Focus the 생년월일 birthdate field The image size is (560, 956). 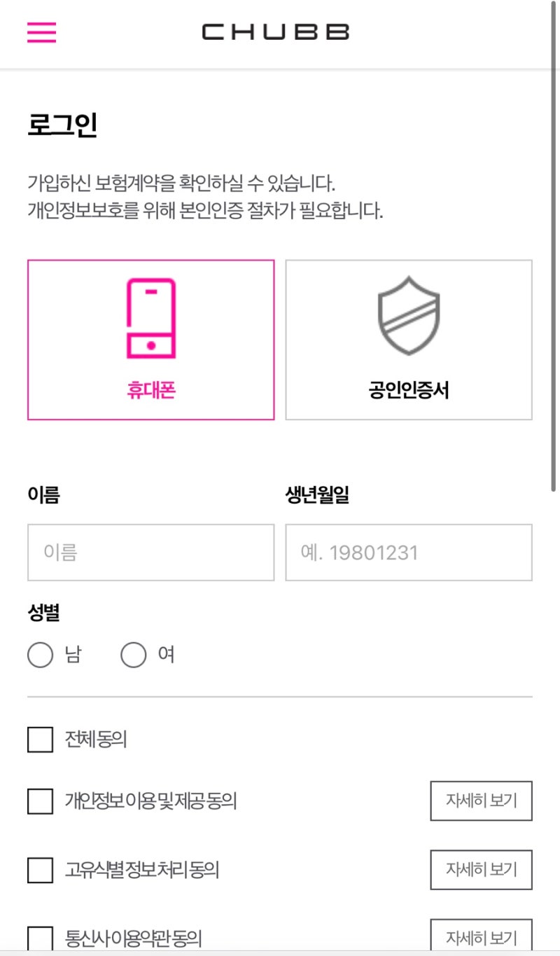tap(409, 553)
